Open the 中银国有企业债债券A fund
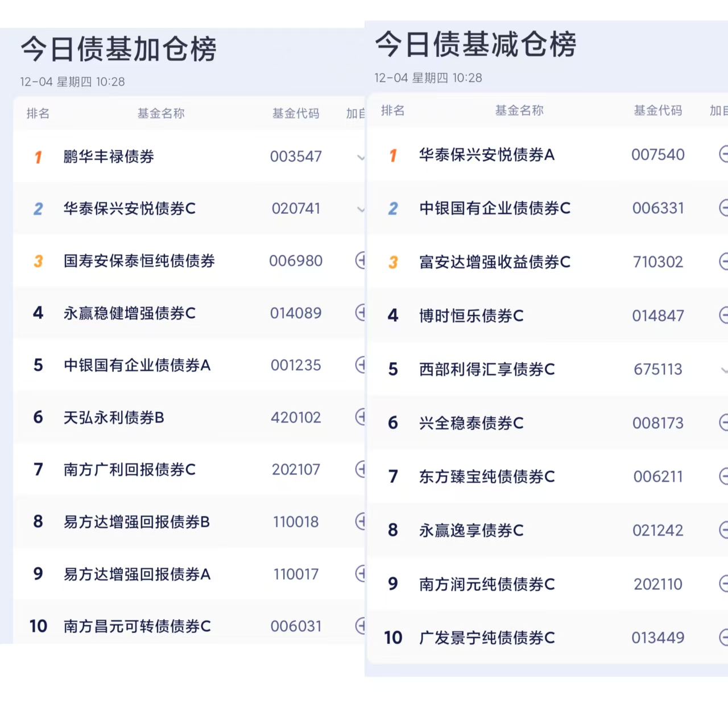Screen dimensions: 728x728 [x=137, y=365]
